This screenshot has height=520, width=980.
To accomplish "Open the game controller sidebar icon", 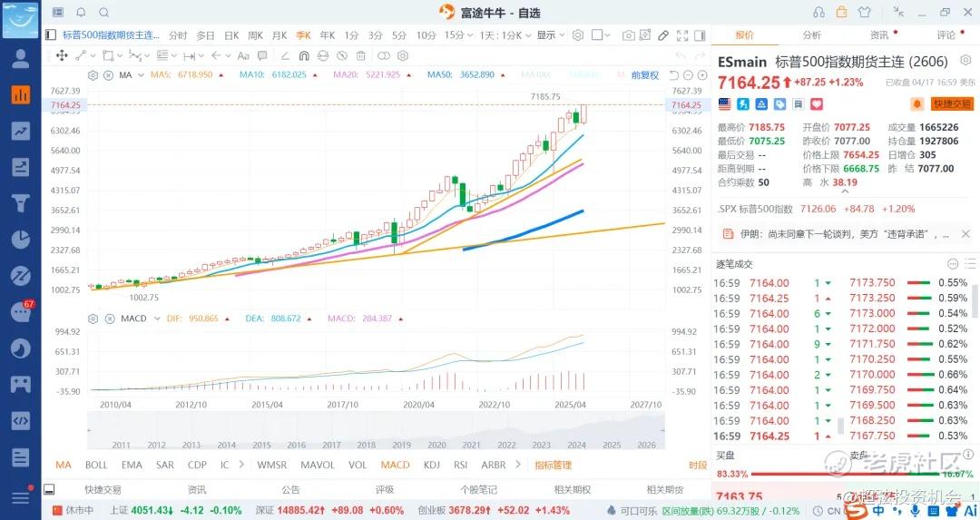I will [x=21, y=385].
